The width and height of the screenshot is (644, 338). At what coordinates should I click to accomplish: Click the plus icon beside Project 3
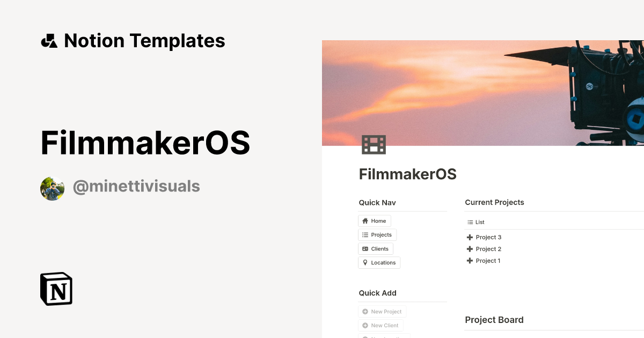pyautogui.click(x=470, y=237)
